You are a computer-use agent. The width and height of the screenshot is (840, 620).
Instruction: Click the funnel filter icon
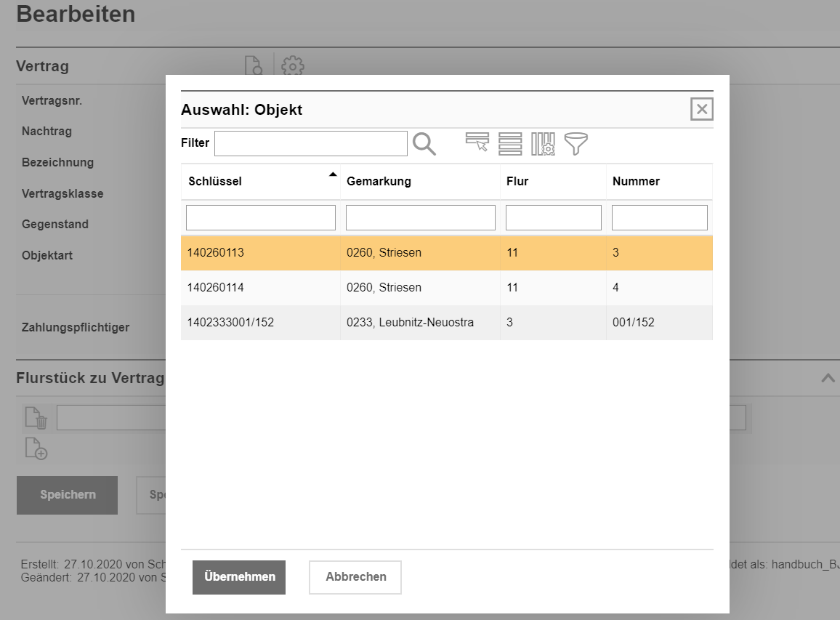576,144
